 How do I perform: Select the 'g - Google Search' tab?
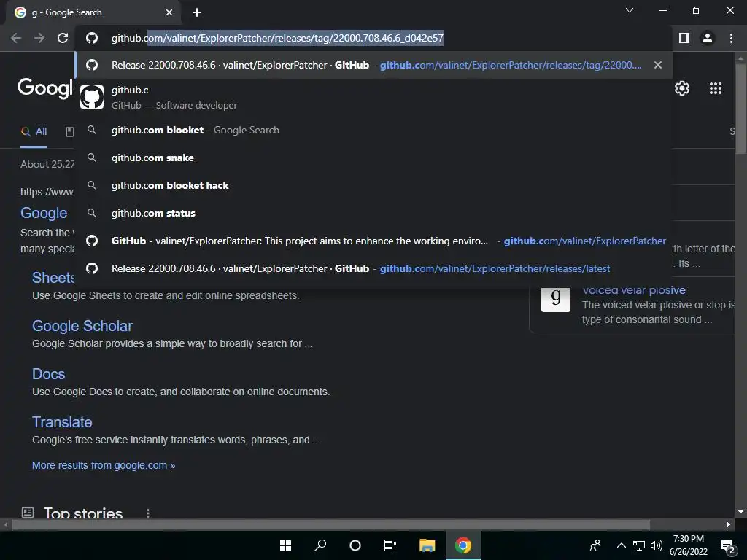click(93, 12)
